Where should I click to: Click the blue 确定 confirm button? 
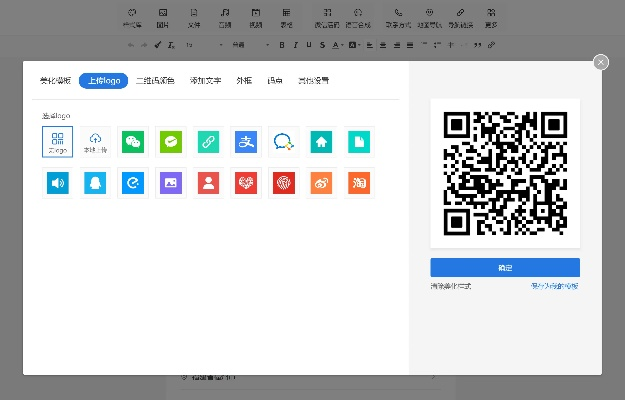click(505, 268)
